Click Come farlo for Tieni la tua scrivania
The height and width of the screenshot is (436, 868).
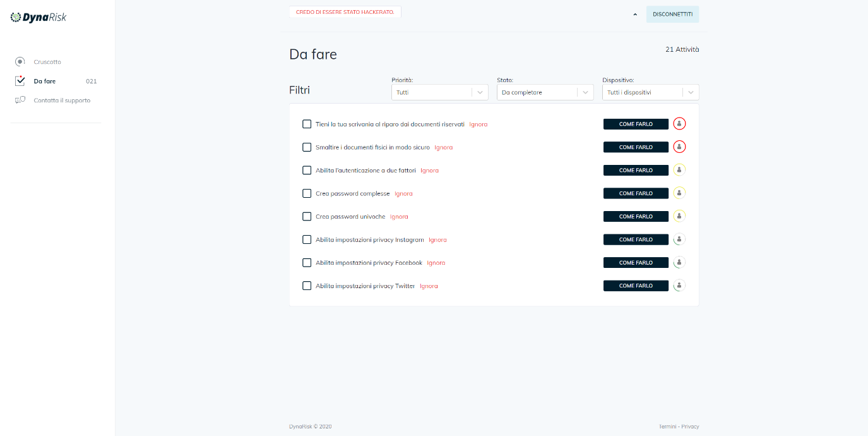[636, 124]
